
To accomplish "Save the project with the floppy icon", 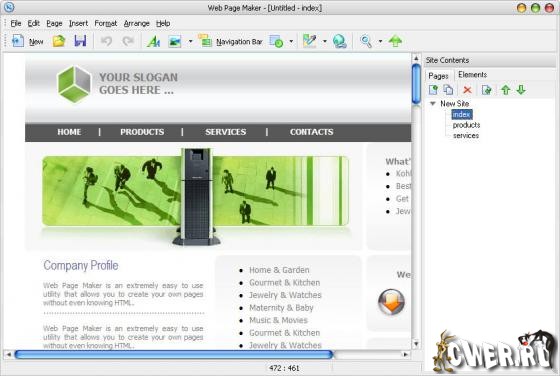I will click(x=80, y=41).
